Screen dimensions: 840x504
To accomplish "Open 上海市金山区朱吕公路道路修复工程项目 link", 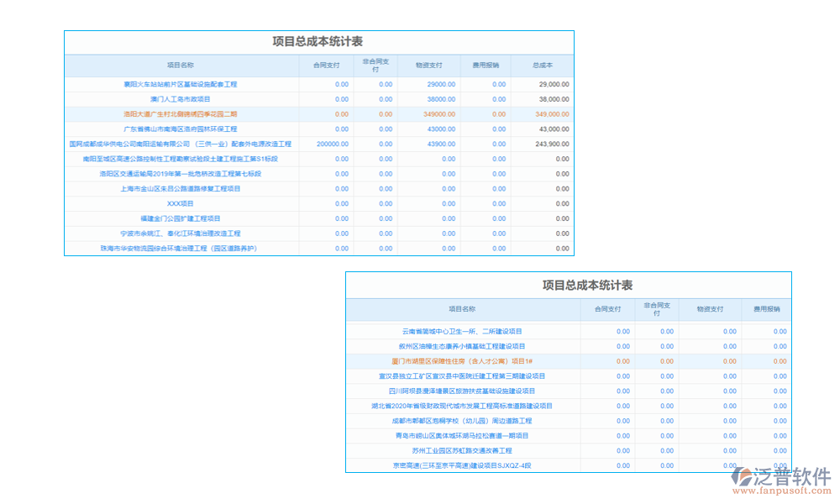I will click(181, 189).
